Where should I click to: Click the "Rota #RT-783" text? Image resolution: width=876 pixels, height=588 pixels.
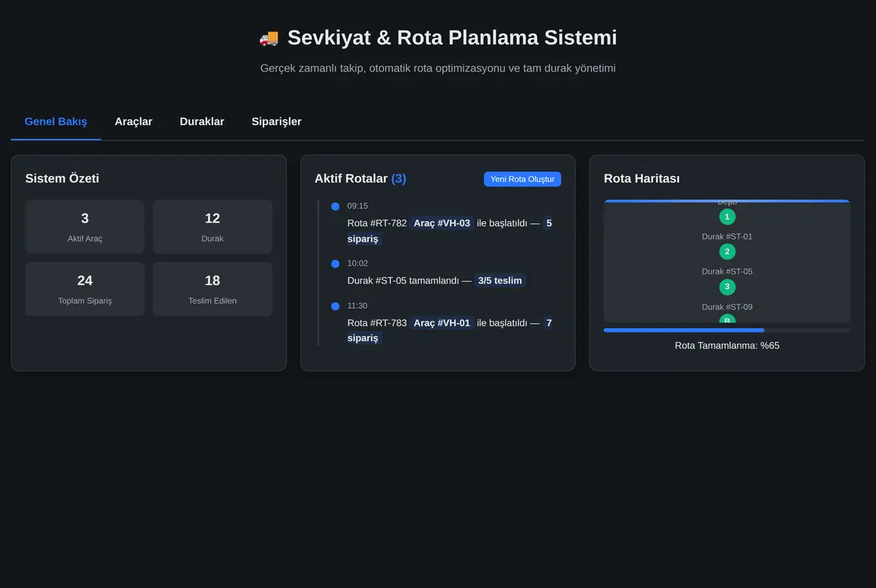[x=377, y=323]
